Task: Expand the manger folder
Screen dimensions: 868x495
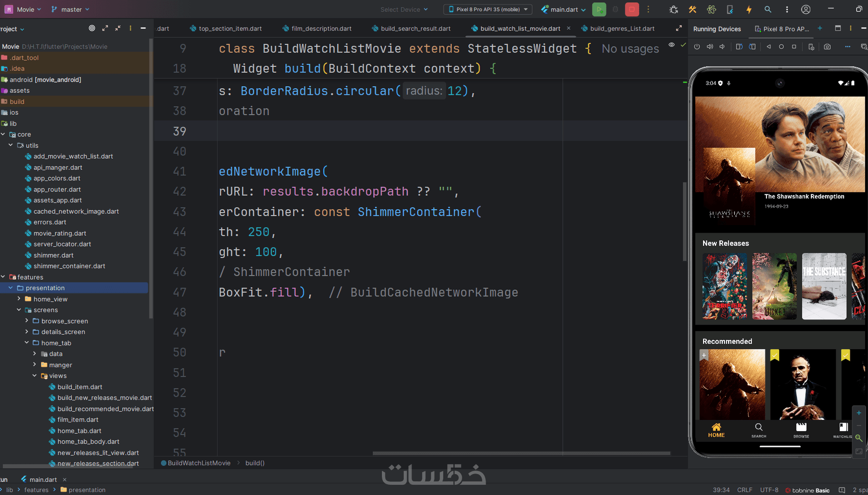Action: pyautogui.click(x=35, y=365)
